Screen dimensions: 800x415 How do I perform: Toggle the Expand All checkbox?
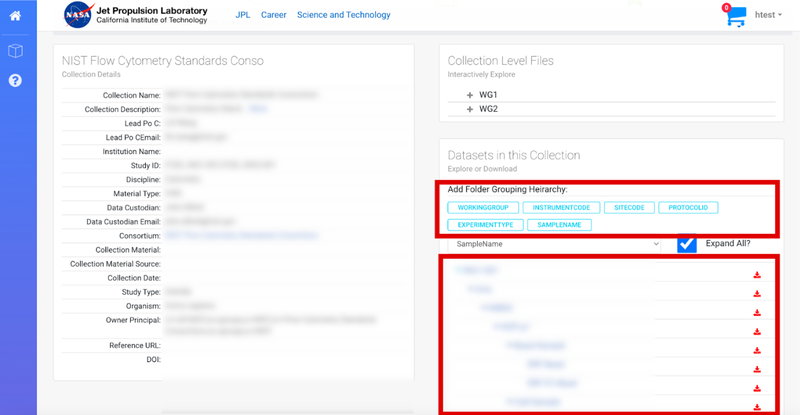point(686,244)
